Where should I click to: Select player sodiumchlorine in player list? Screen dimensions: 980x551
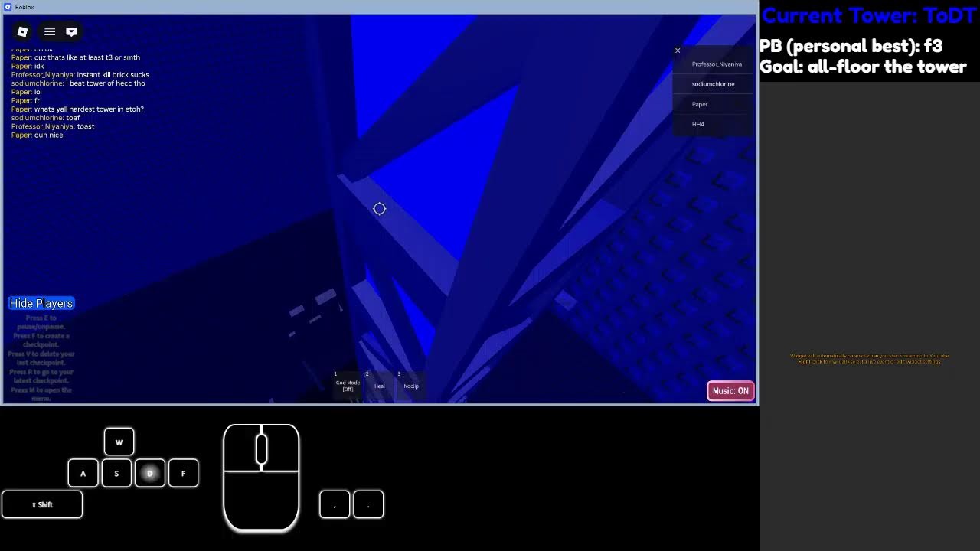(713, 84)
